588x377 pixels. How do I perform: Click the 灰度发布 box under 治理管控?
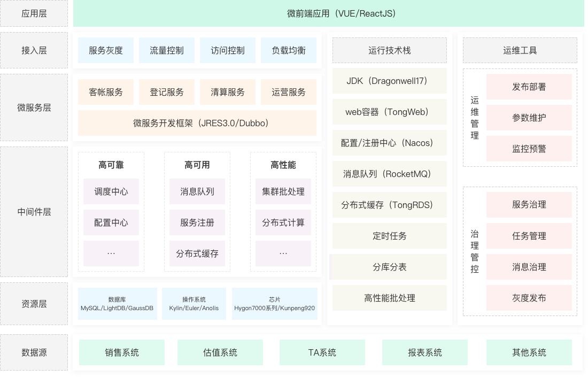click(x=529, y=298)
